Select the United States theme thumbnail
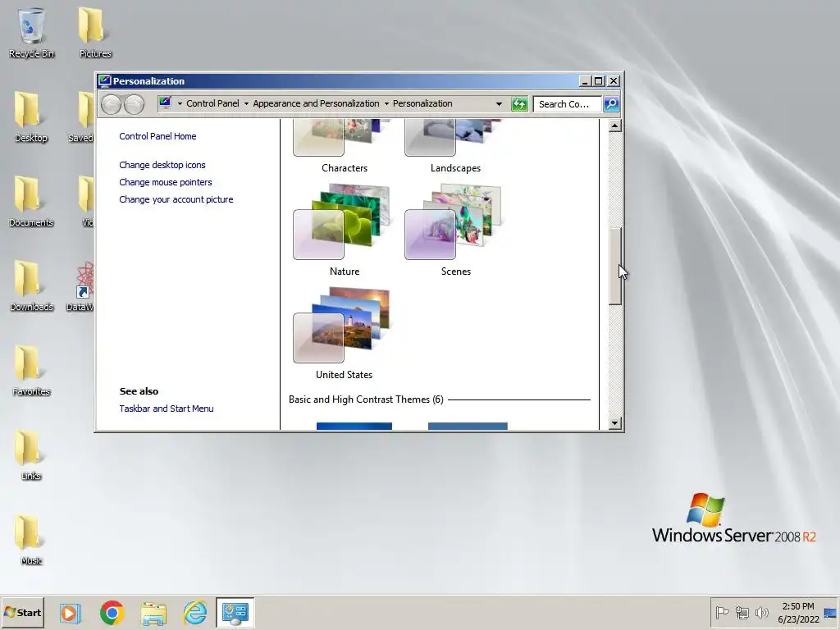The height and width of the screenshot is (630, 840). [343, 326]
